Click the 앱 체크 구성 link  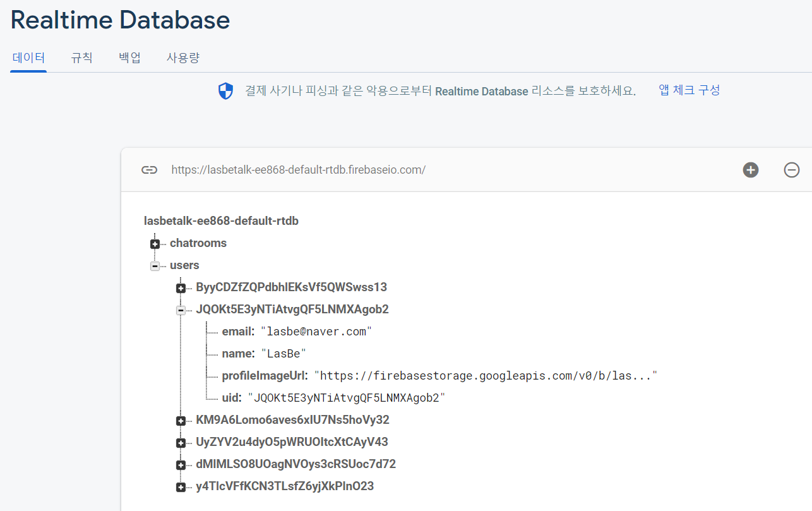(x=690, y=90)
